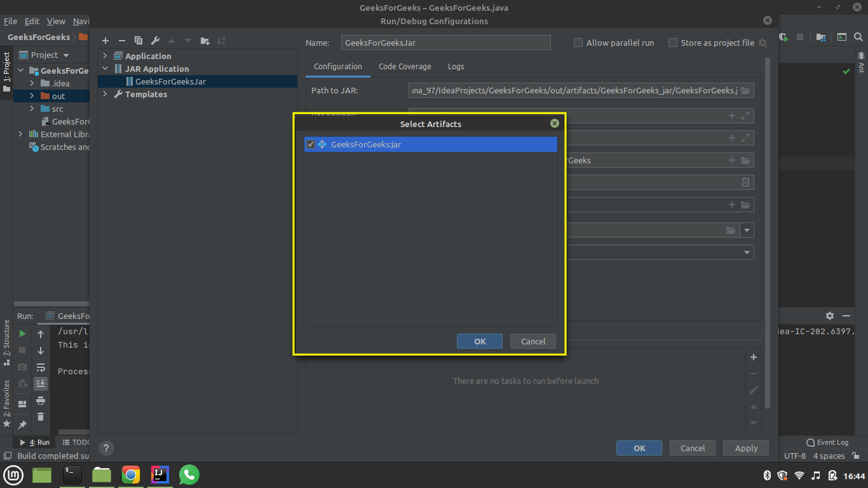Toggle tool window quick access icon in status bar
Viewport: 868px width, 488px height.
pyautogui.click(x=8, y=456)
